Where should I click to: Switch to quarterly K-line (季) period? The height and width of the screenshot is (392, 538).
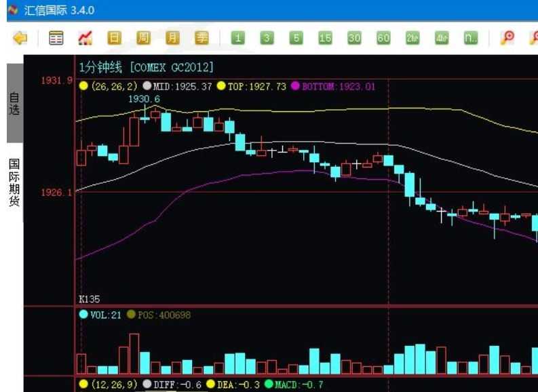tap(201, 38)
